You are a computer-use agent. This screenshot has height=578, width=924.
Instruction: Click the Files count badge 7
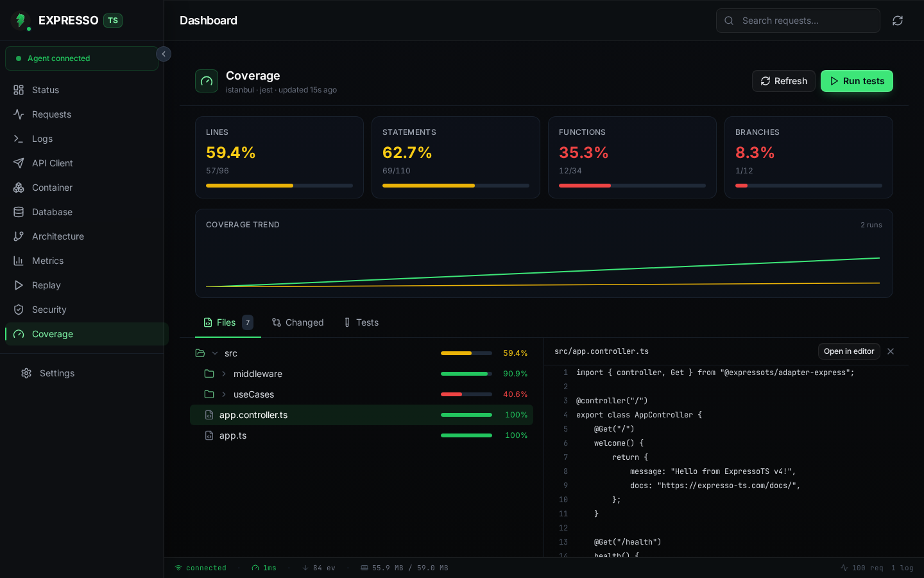coord(248,322)
